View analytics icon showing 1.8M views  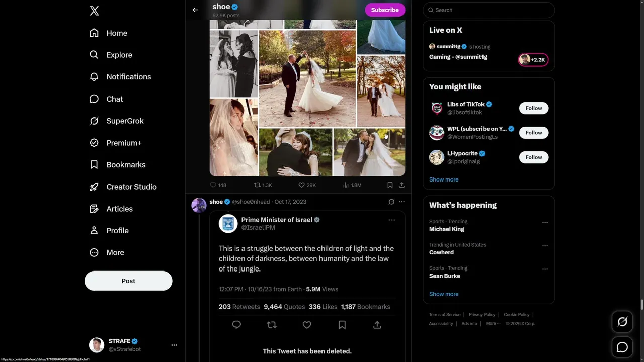click(x=352, y=185)
